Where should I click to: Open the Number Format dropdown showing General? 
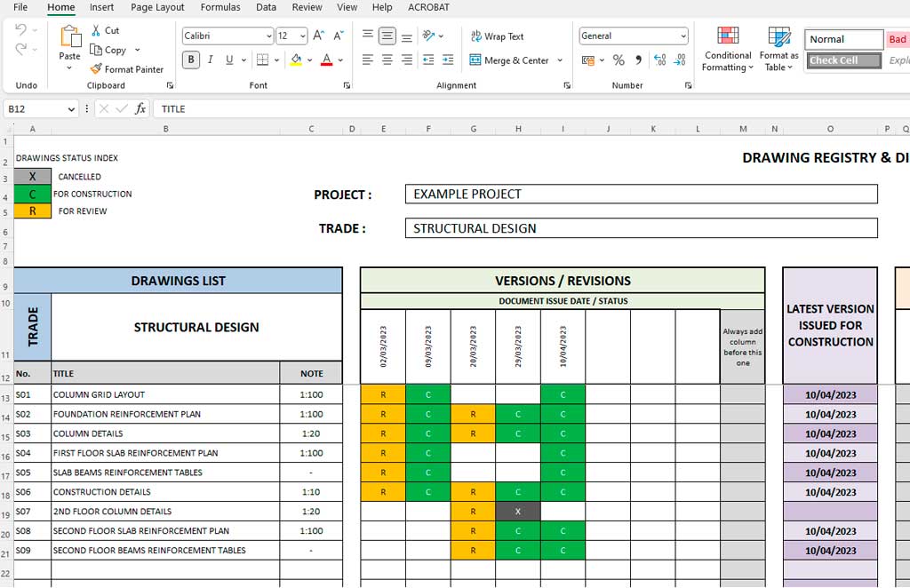[633, 36]
